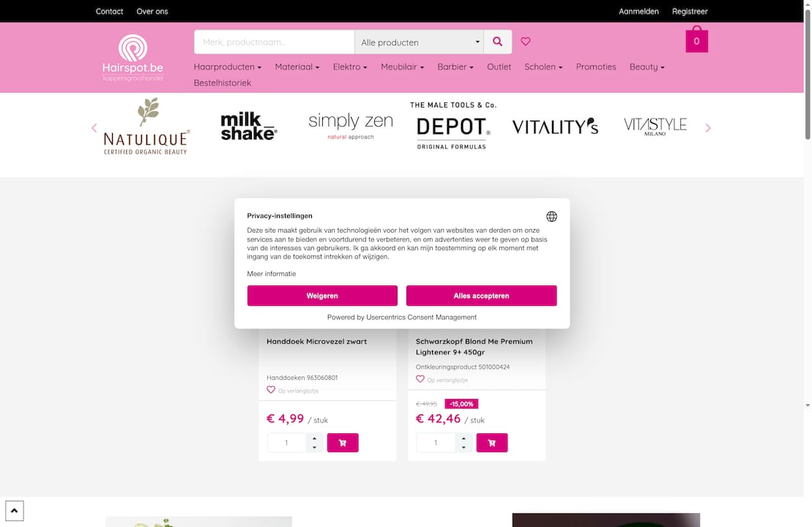Add Handdoek Microvezel zwart to cart
The image size is (812, 527).
[x=343, y=443]
